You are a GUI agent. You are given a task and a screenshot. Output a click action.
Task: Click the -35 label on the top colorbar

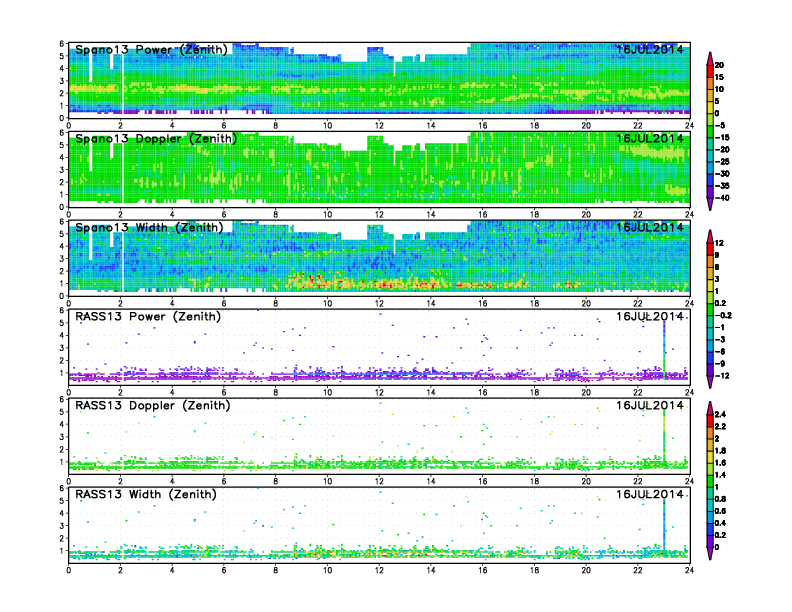722,186
